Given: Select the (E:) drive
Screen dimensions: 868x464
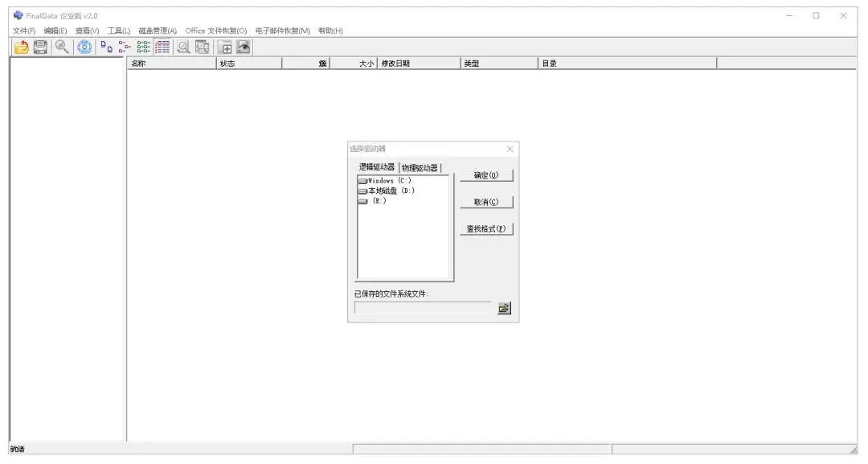Looking at the screenshot, I should point(373,200).
